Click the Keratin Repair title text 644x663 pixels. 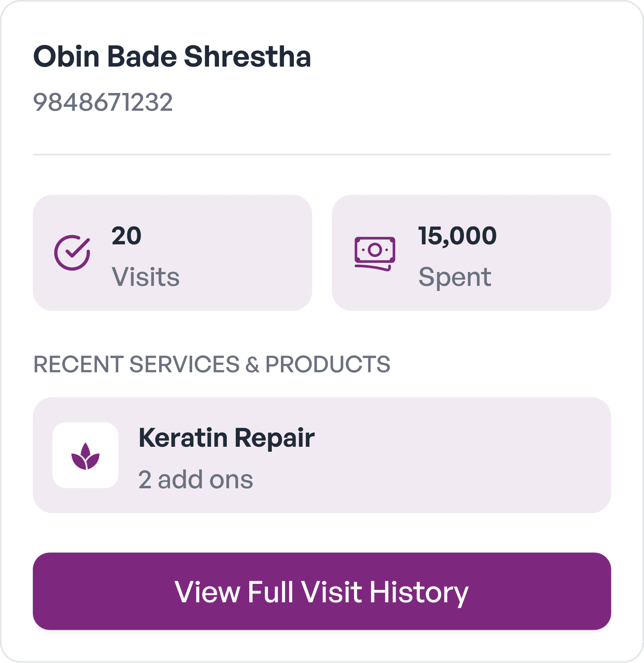coord(227,438)
